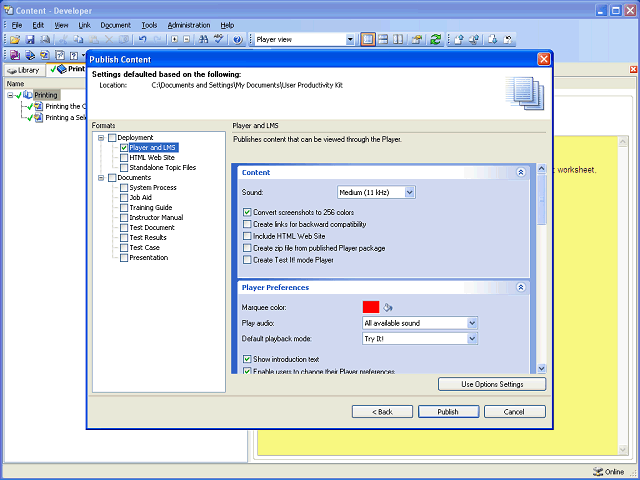640x480 pixels.
Task: Click the Undo arrow toolbar icon
Action: (142, 40)
